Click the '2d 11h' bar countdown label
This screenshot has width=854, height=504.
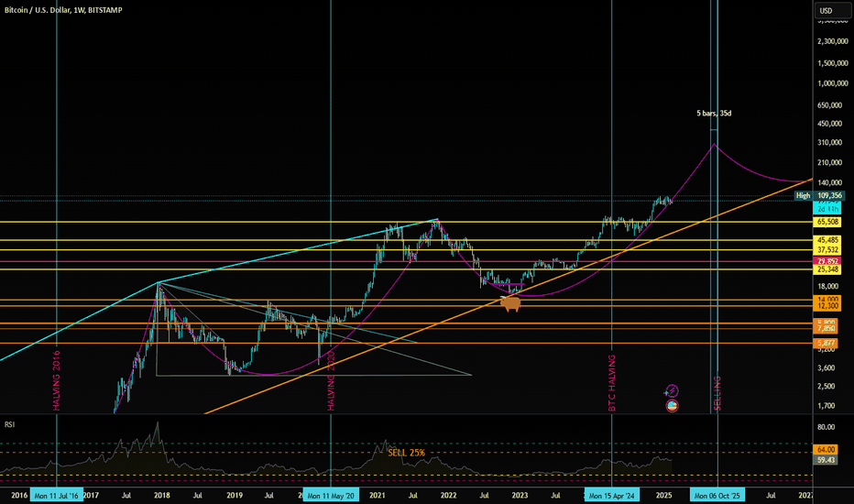pos(827,209)
